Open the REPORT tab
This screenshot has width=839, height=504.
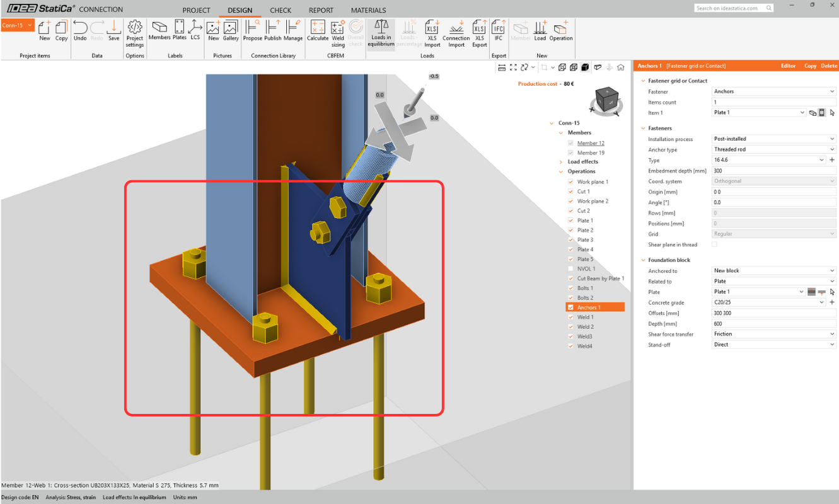[x=321, y=11]
